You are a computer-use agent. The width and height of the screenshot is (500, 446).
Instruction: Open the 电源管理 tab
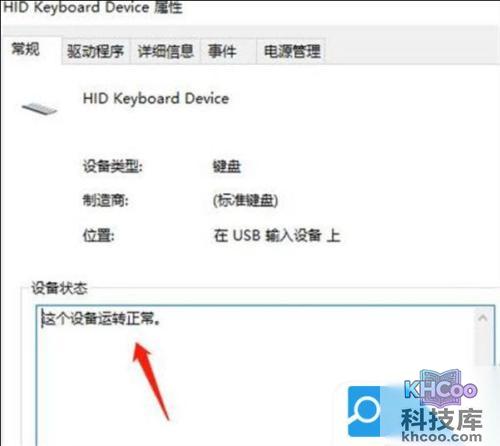click(x=292, y=51)
